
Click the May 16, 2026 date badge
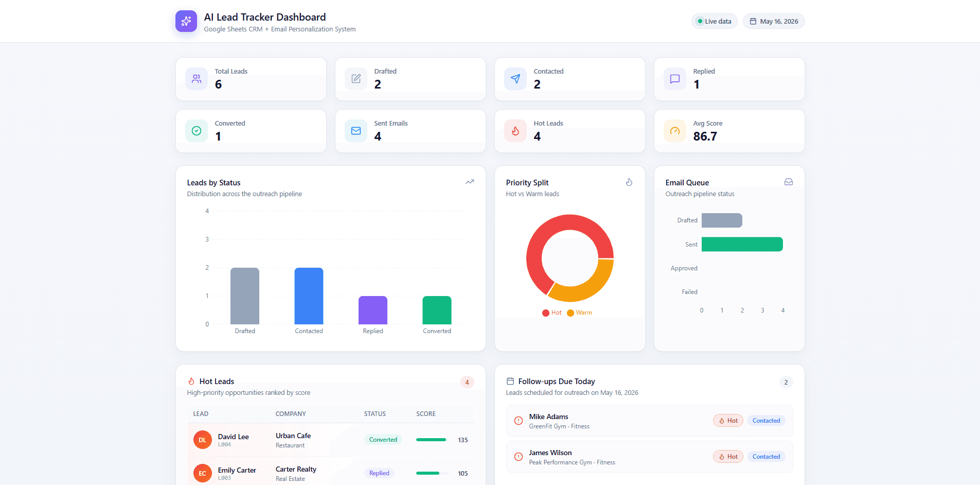click(x=774, y=21)
